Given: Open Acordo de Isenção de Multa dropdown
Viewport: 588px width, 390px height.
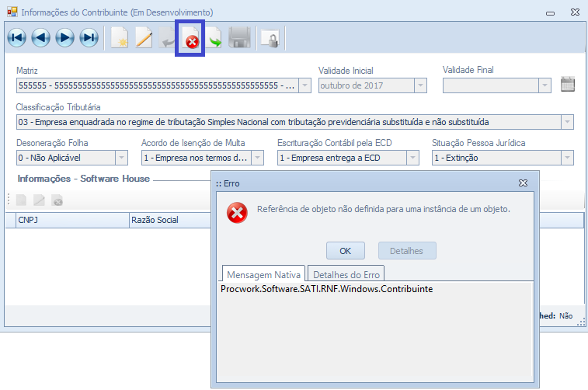Looking at the screenshot, I should pyautogui.click(x=257, y=158).
